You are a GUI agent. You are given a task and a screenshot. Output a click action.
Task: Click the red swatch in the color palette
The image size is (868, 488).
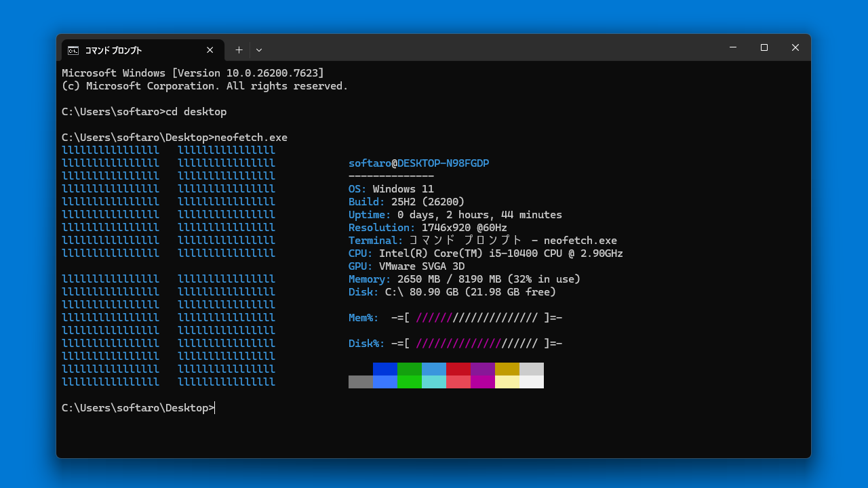(458, 375)
